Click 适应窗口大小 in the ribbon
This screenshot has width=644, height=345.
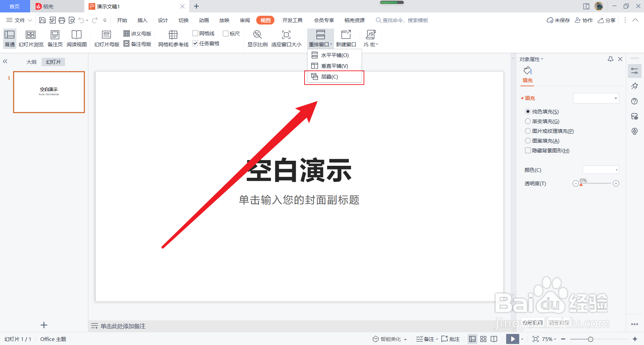pos(286,38)
